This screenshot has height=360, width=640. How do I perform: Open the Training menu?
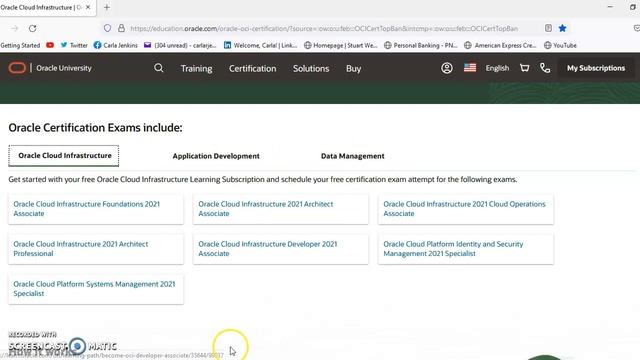pos(196,69)
